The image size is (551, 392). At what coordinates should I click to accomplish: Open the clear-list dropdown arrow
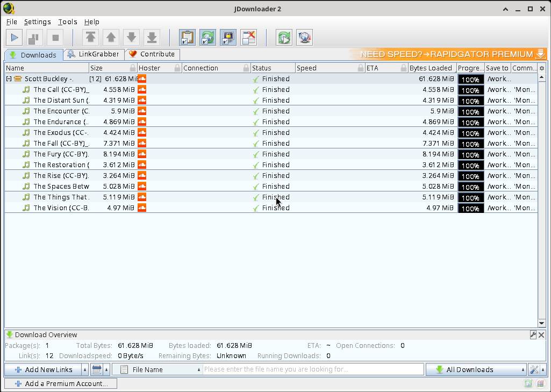[x=106, y=369]
